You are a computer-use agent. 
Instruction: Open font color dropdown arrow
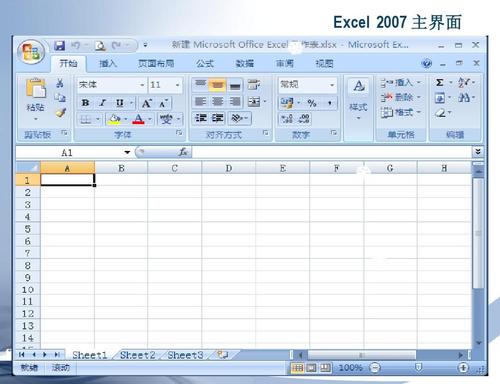150,119
